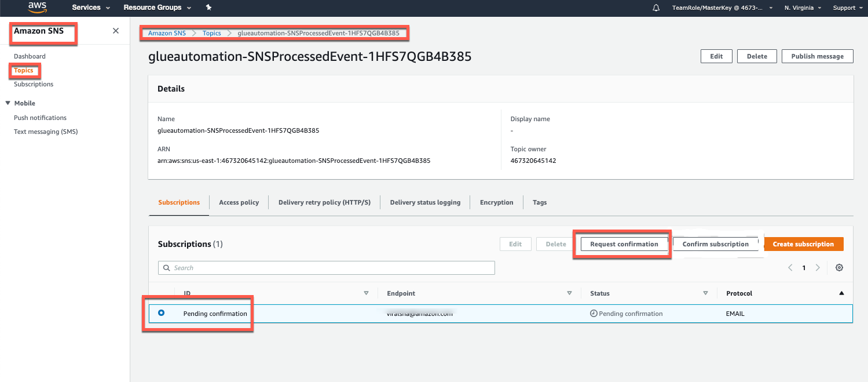
Task: Open Text messaging (SMS) in the sidebar
Action: pyautogui.click(x=46, y=132)
